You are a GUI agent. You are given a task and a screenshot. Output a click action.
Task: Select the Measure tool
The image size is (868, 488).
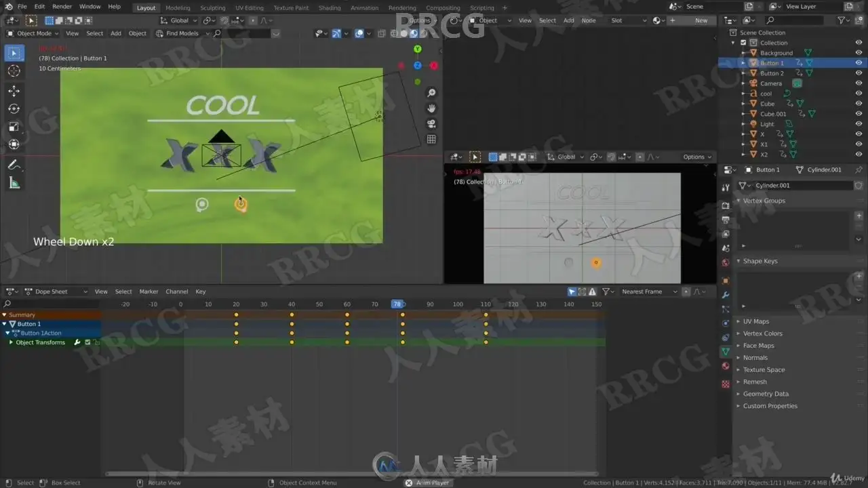[x=14, y=183]
